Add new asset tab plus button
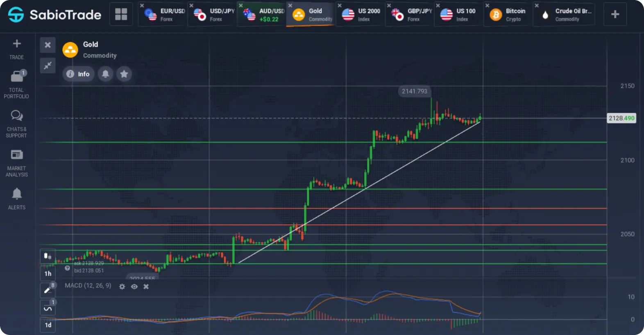Image resolution: width=644 pixels, height=335 pixels. (x=615, y=14)
